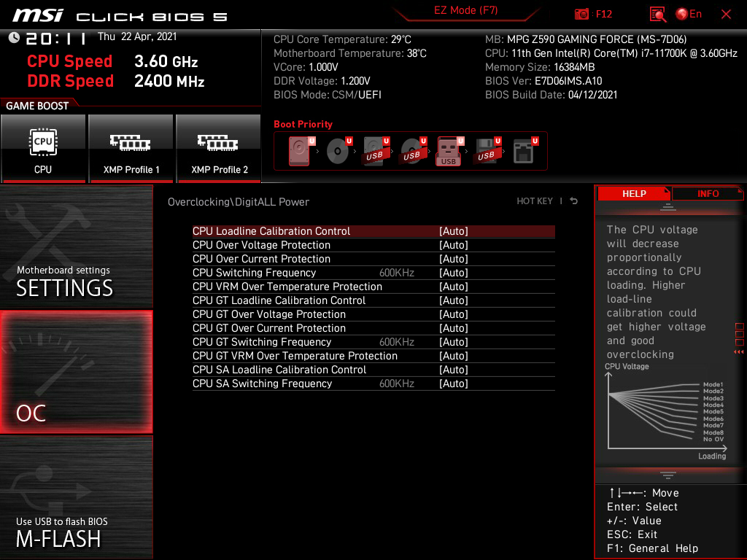
Task: Collapse help panel using top handle
Action: (668, 206)
